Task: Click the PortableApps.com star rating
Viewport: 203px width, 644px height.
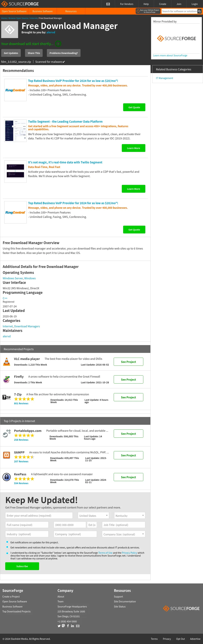Action: tap(24, 435)
